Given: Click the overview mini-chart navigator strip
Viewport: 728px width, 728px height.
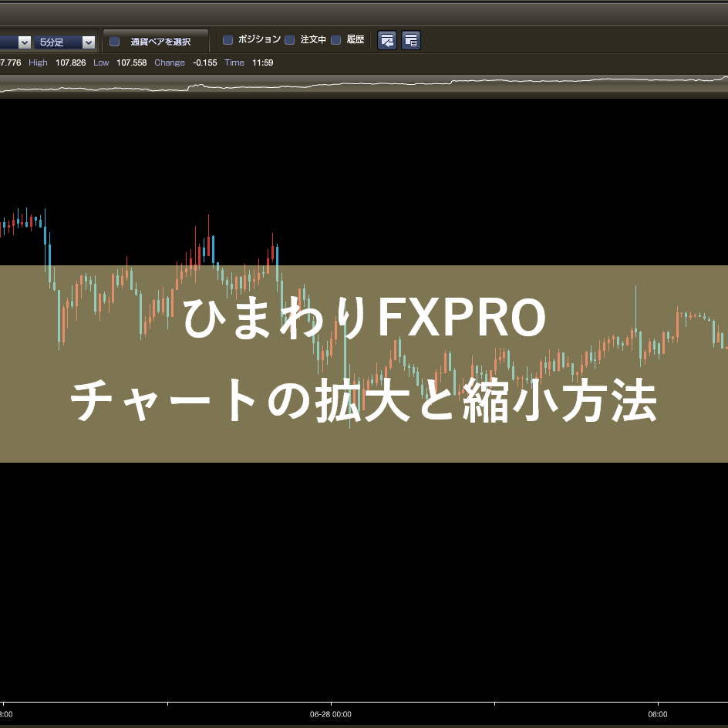Looking at the screenshot, I should 364,85.
